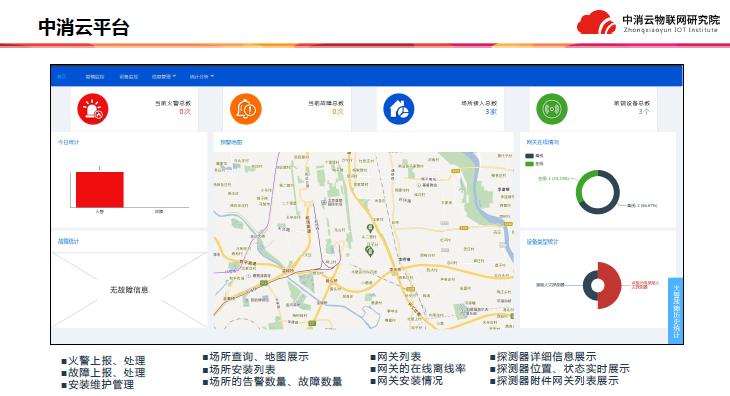Select the leftmost home item in the navbar
Image resolution: width=730 pixels, height=396 pixels.
point(61,76)
